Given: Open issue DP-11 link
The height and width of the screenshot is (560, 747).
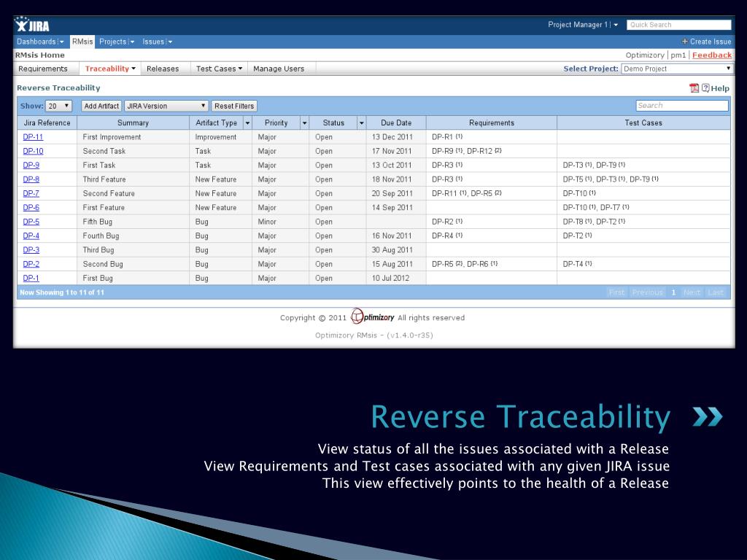Looking at the screenshot, I should [33, 137].
